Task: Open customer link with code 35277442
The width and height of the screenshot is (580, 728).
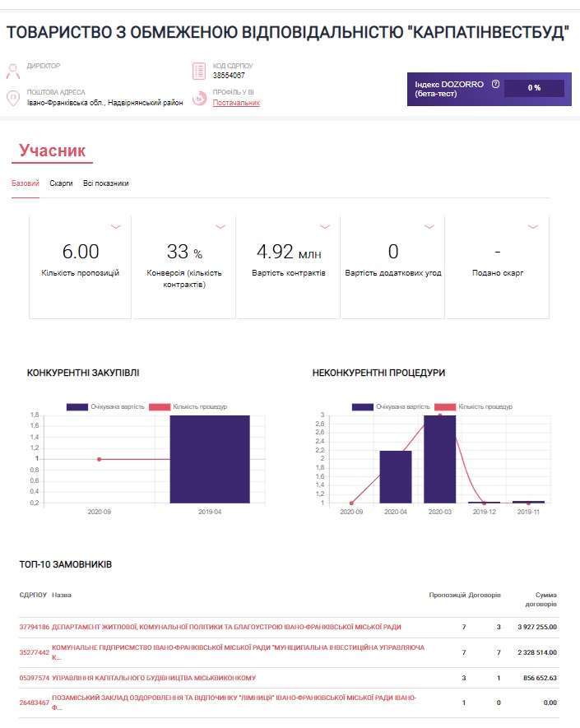Action: (x=34, y=652)
